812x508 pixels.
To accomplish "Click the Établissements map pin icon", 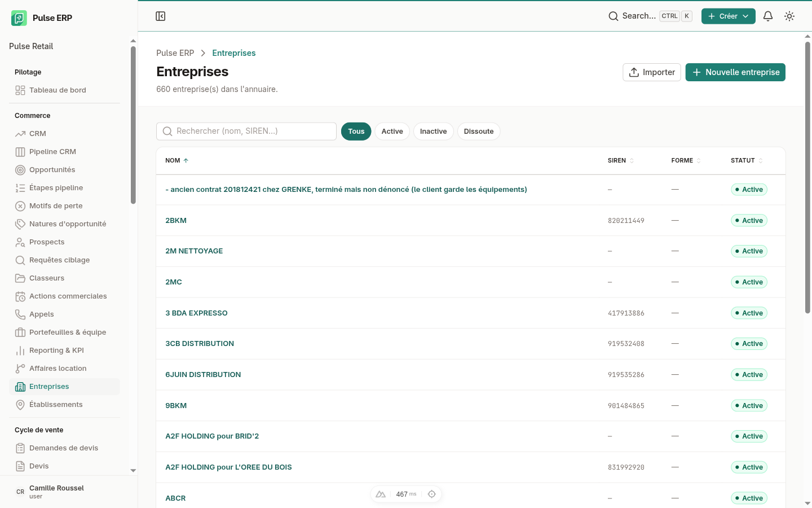I will (20, 405).
